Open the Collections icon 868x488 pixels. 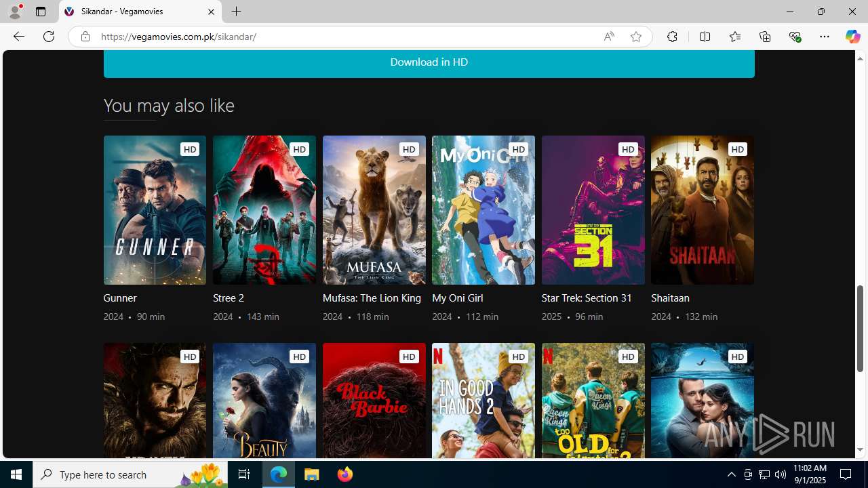pyautogui.click(x=765, y=37)
